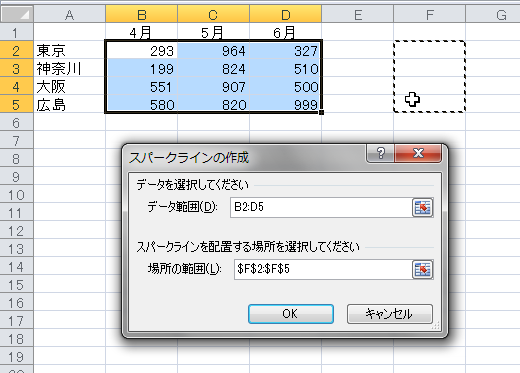Close the スパークラインの作成 dialog
Screen dimensions: 520x373
coord(418,153)
